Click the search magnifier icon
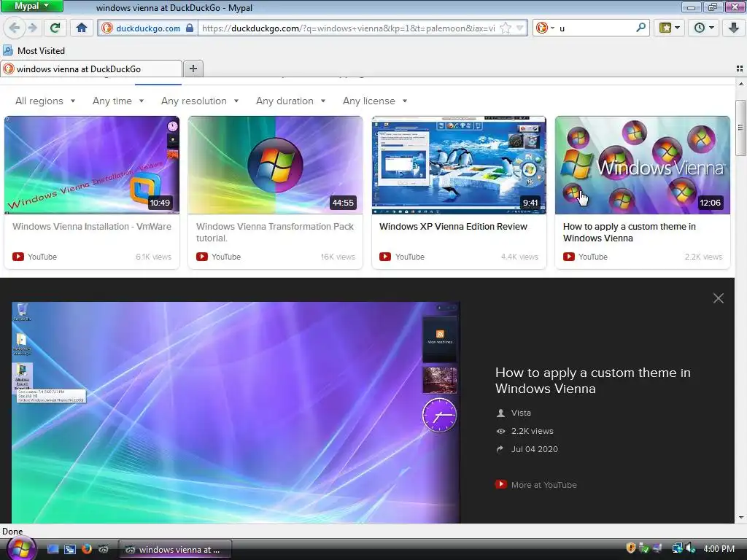 (x=640, y=28)
